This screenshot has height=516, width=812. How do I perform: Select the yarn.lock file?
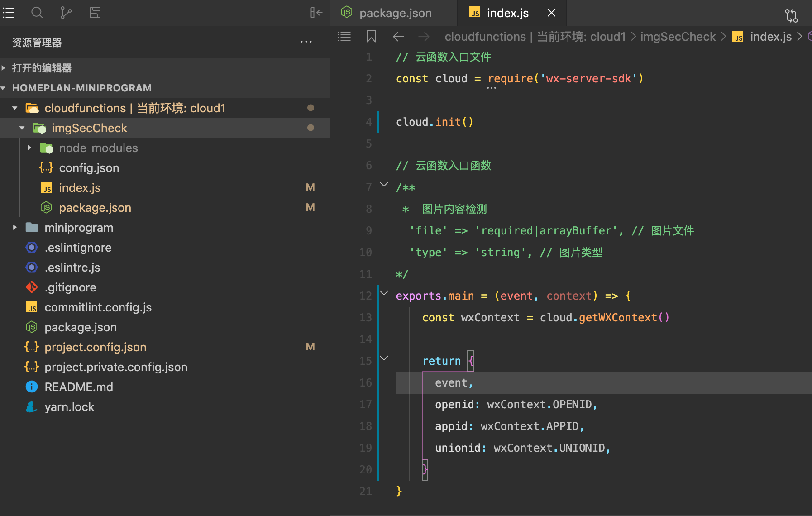165,407
